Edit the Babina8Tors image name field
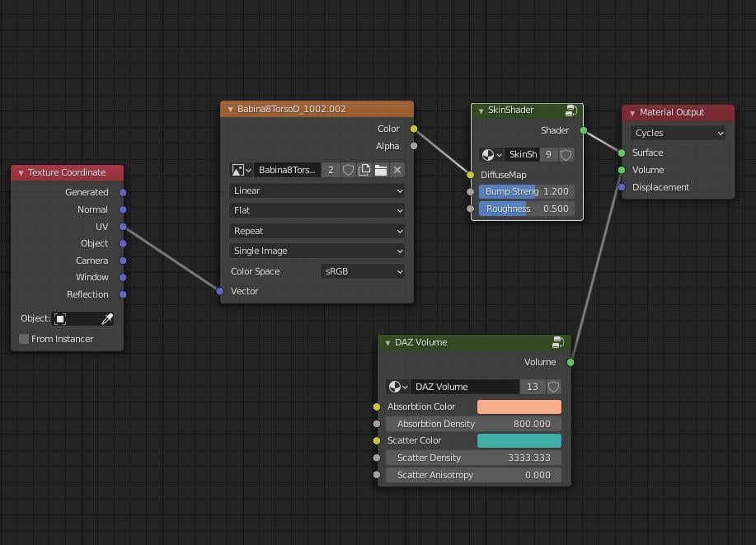Screen dimensions: 756x545 point(288,170)
